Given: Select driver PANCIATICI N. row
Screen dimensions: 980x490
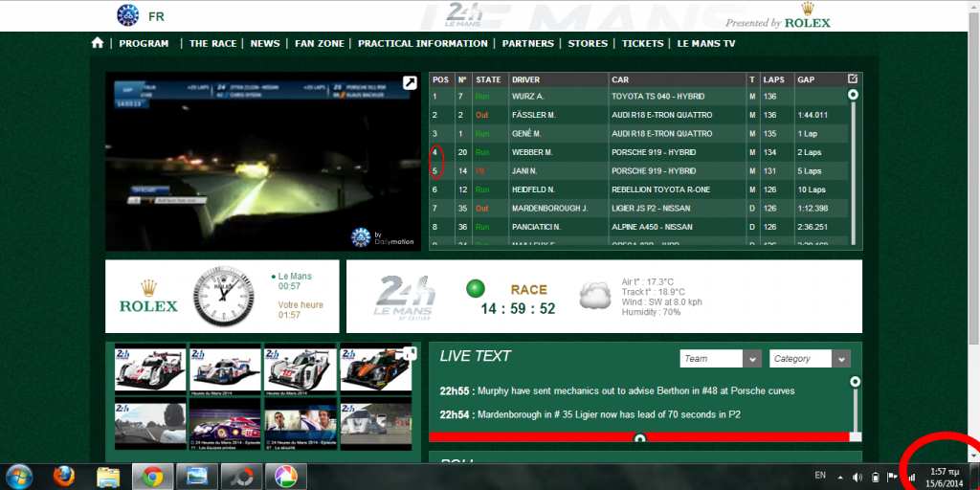Looking at the screenshot, I should pos(638,227).
